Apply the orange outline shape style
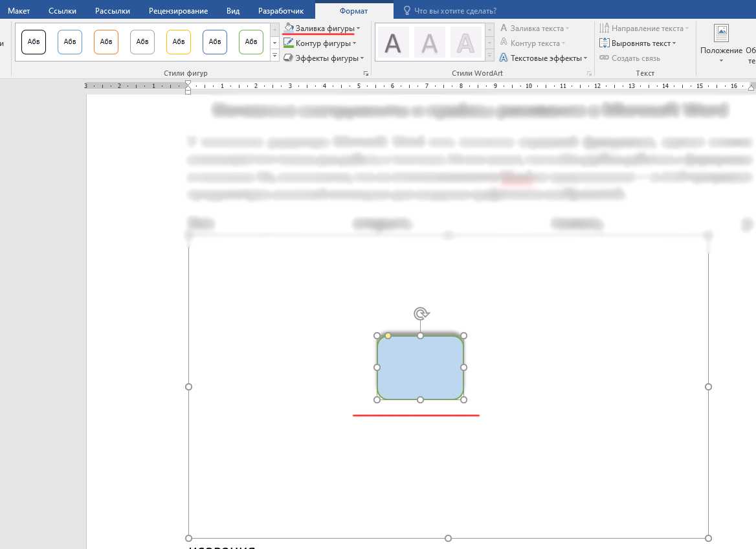 [x=106, y=42]
